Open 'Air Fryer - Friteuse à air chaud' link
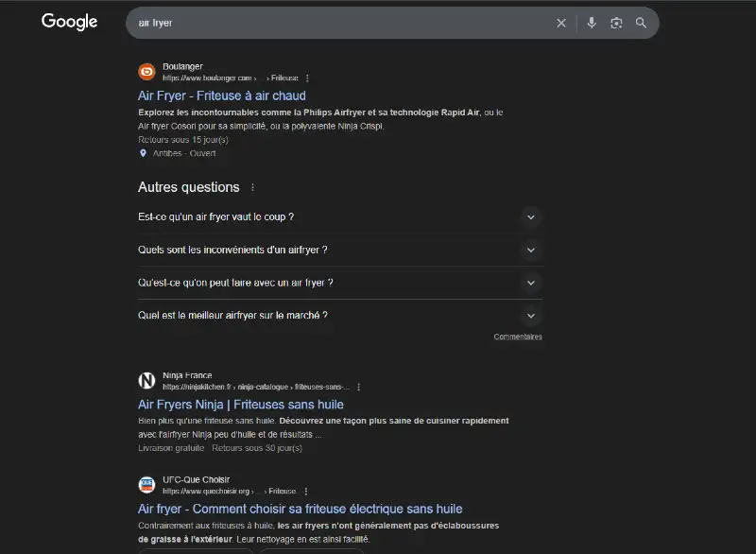This screenshot has width=756, height=554. pos(222,95)
